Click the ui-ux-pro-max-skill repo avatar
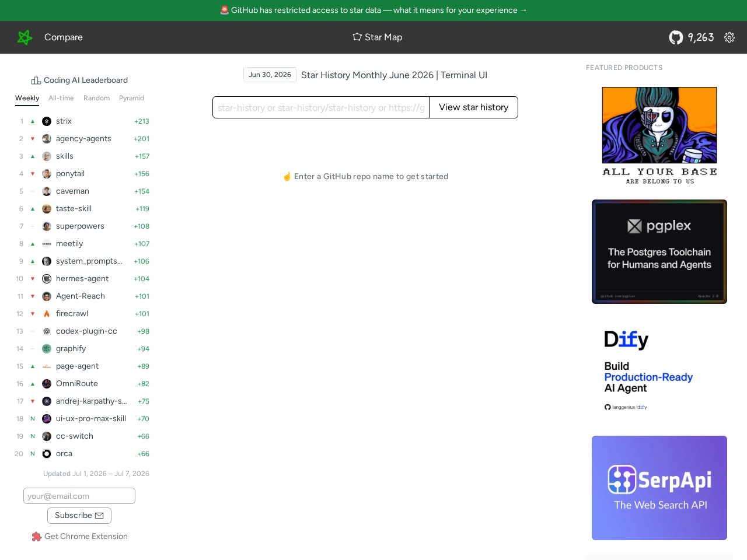 coord(47,419)
